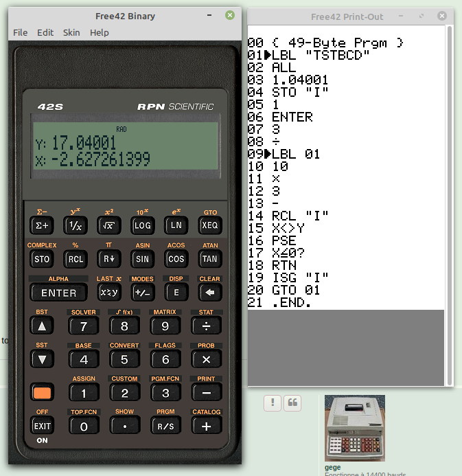Tap the COS key
Screen dimensions: 462x476
tap(176, 259)
